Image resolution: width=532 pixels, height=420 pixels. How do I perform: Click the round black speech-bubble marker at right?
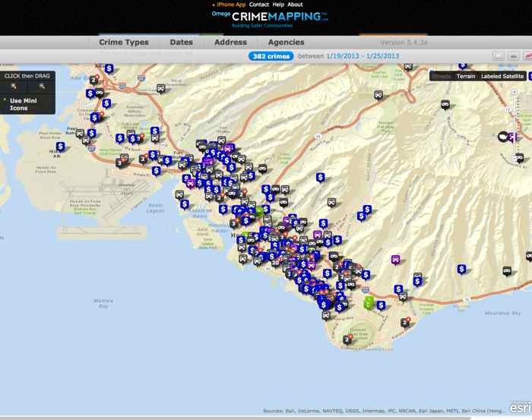[503, 137]
